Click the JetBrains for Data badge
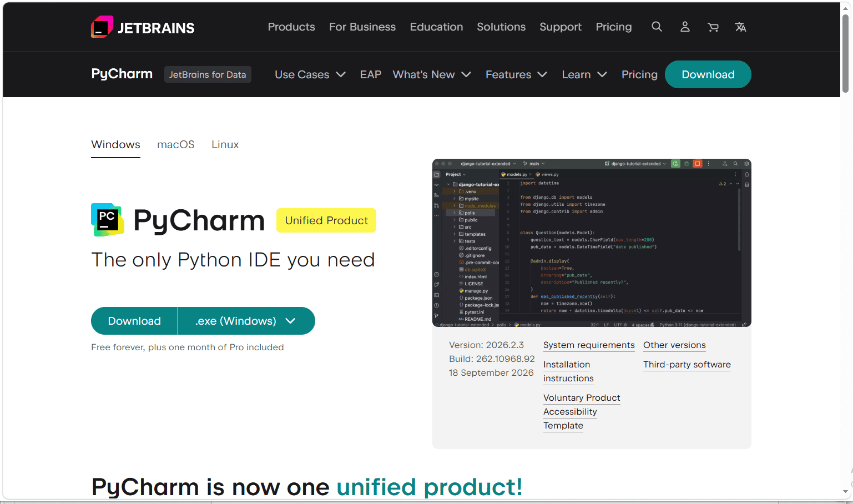Image resolution: width=853 pixels, height=504 pixels. 208,74
